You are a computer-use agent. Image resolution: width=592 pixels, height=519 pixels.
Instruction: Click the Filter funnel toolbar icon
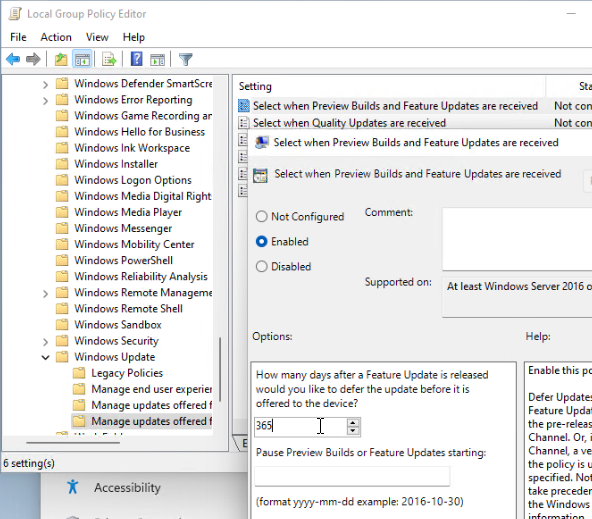(x=185, y=59)
